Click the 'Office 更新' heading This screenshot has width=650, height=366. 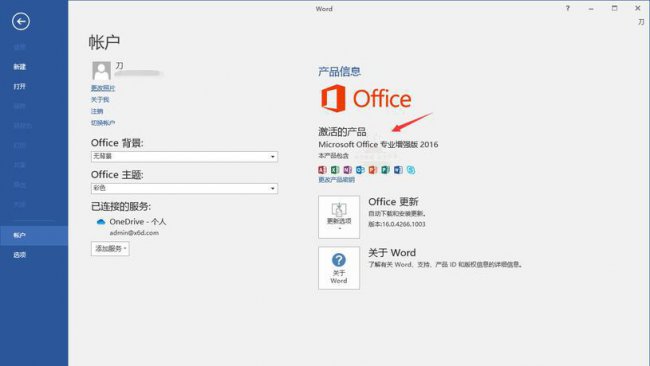[x=393, y=202]
